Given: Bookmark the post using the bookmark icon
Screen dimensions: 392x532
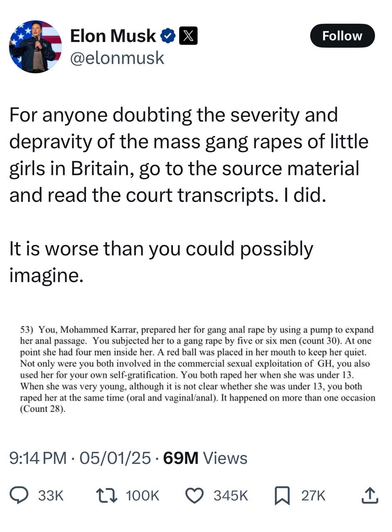Looking at the screenshot, I should coord(282,496).
